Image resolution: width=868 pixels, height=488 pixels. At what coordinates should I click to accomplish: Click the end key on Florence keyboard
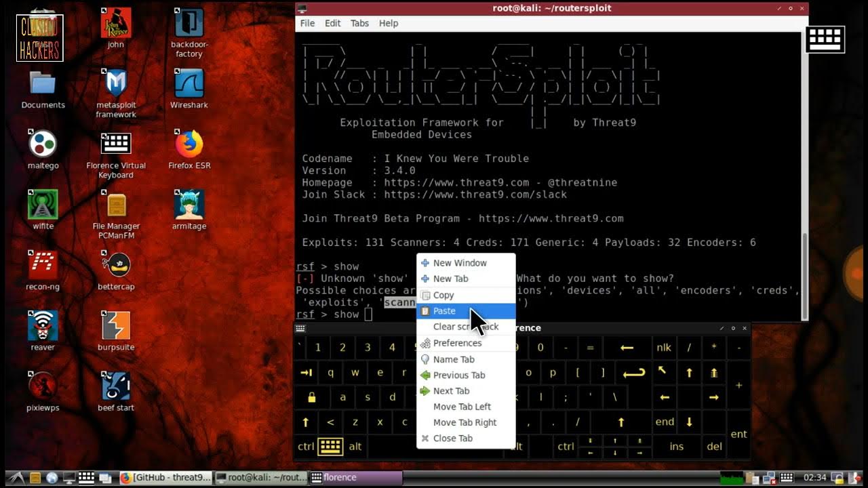pyautogui.click(x=664, y=422)
